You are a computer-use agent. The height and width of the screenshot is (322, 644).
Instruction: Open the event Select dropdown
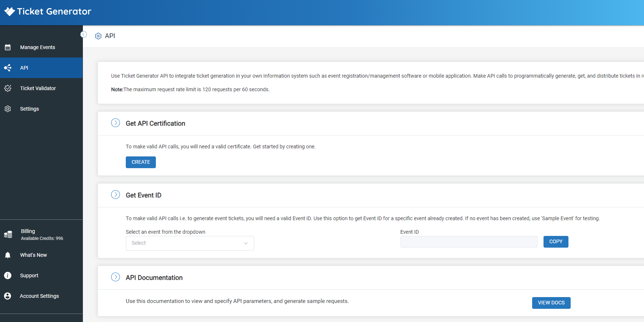(x=190, y=243)
